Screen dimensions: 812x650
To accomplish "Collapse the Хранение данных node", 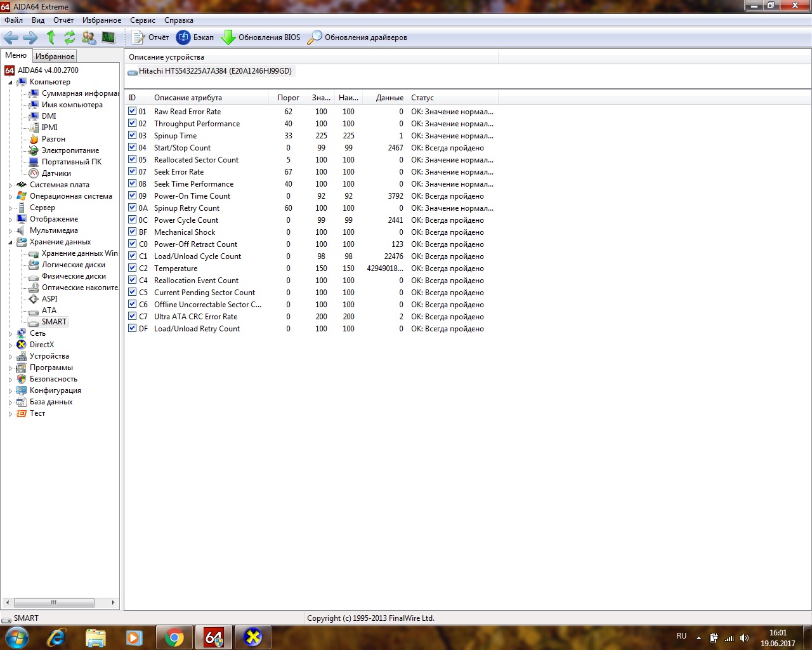I will 10,242.
